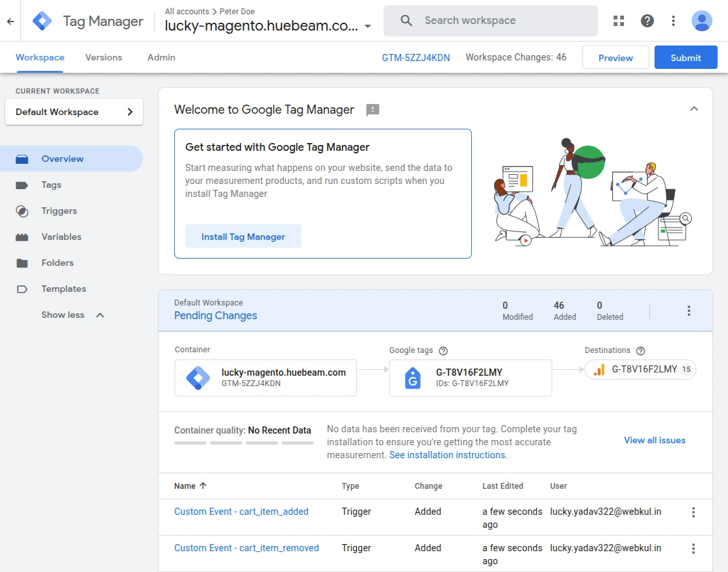Click Google tags help icon

[x=443, y=351]
